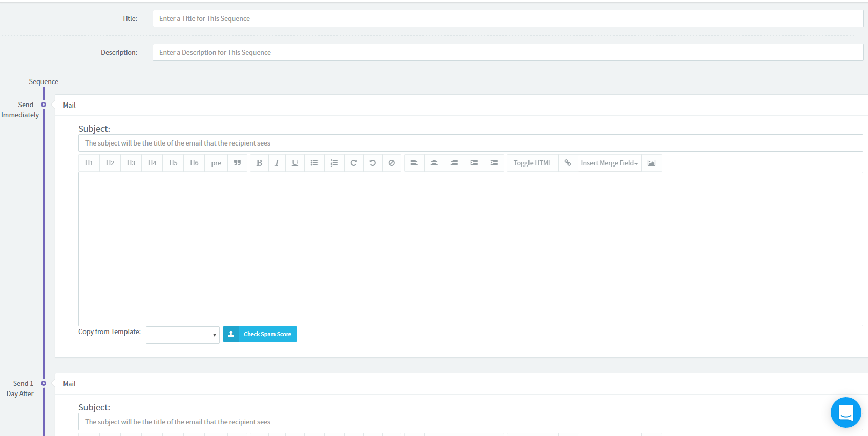Click the sequence Title input field
The image size is (868, 436).
tap(507, 18)
